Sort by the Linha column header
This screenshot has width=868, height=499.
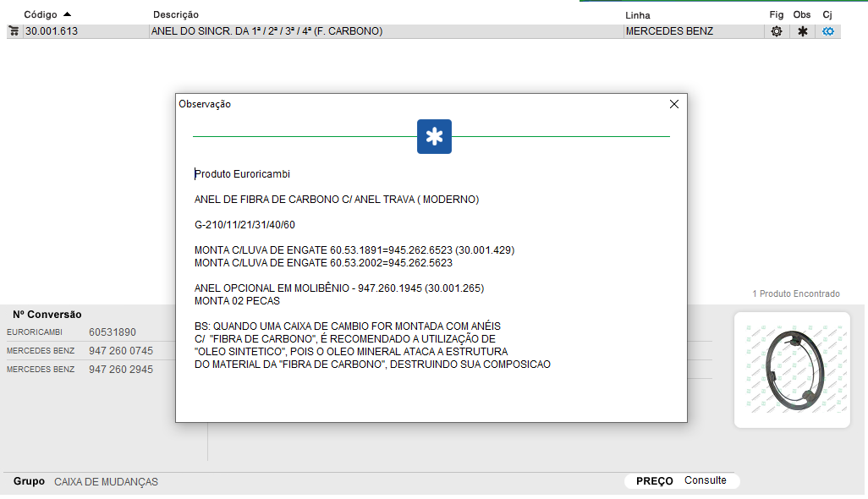[x=638, y=15]
